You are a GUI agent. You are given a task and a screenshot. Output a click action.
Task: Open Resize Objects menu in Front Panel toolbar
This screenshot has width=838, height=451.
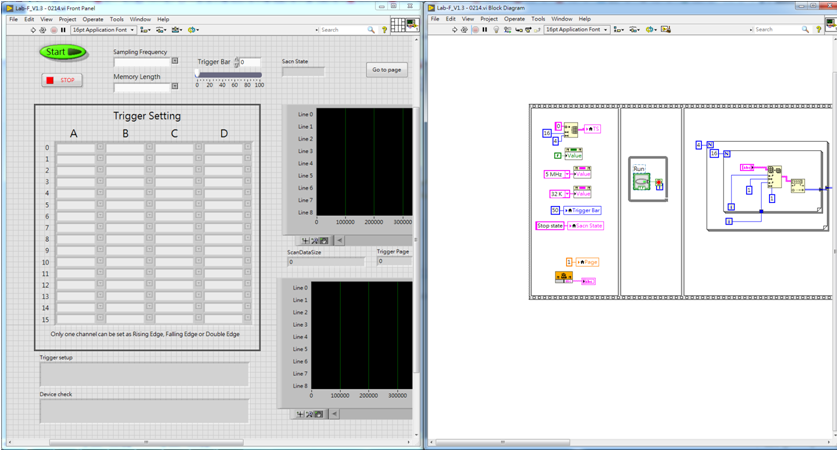[176, 30]
